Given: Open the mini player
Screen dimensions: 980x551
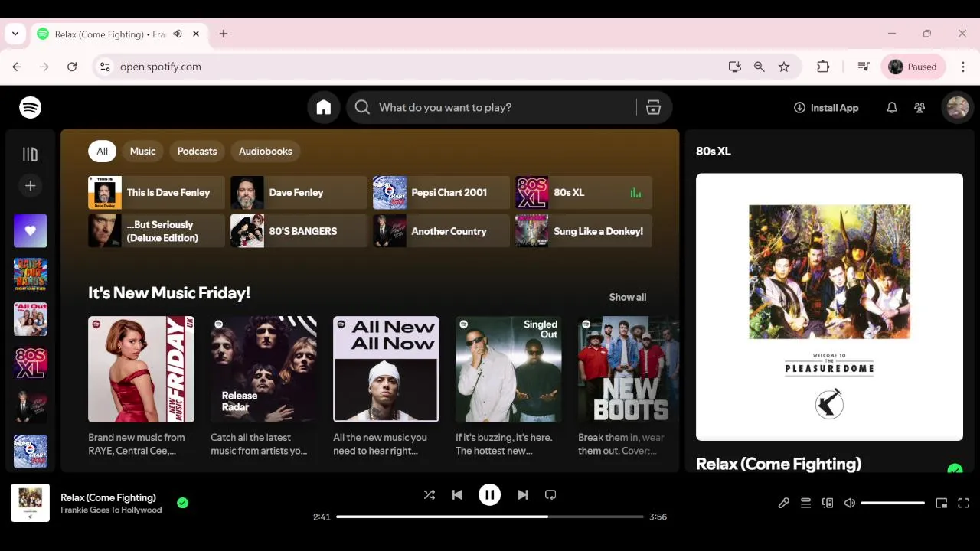Looking at the screenshot, I should click(942, 503).
